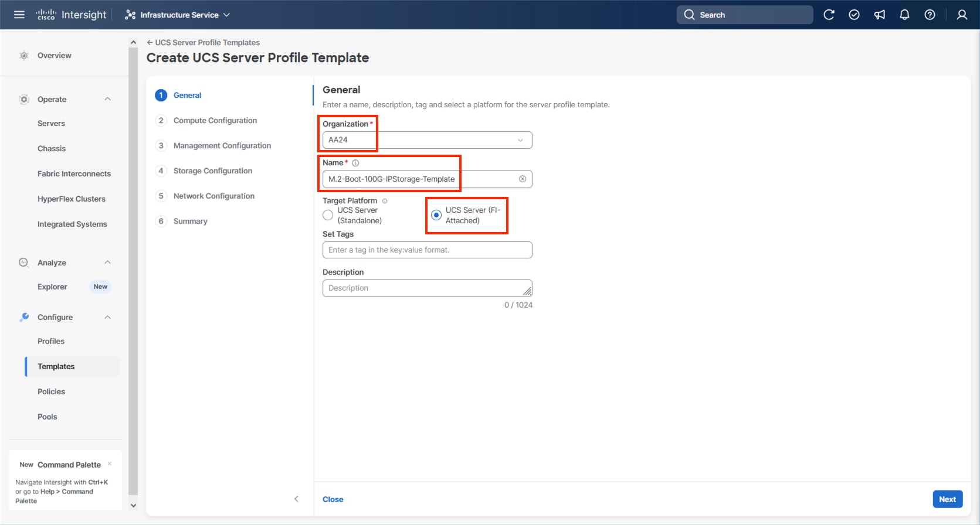Open Explorer in the sidebar
Image resolution: width=980 pixels, height=525 pixels.
pos(52,287)
